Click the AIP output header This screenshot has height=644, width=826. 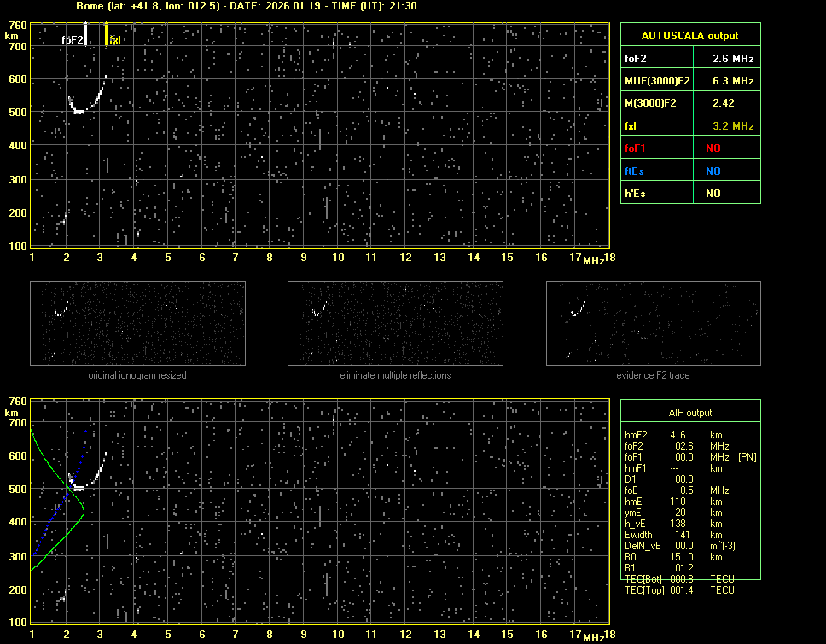[x=689, y=413]
